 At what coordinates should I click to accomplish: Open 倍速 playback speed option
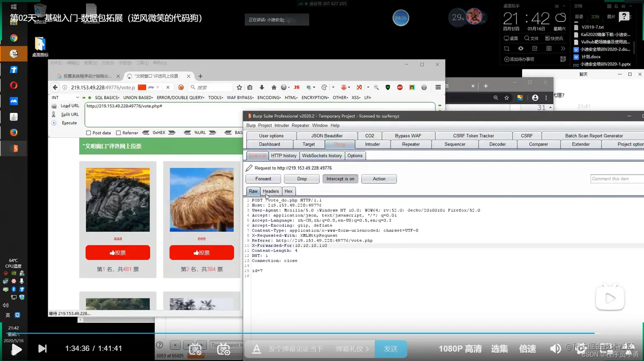(x=527, y=349)
